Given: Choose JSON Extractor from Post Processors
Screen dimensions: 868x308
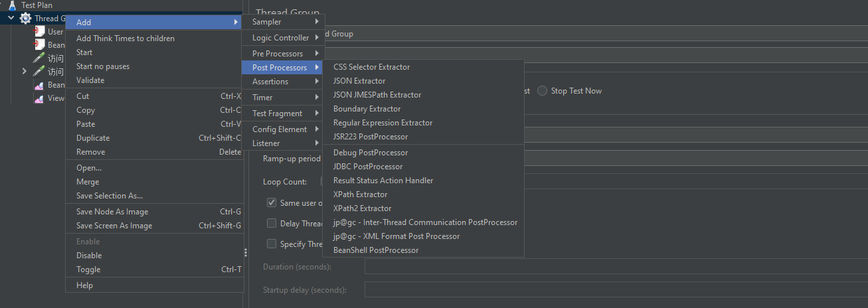Looking at the screenshot, I should click(x=359, y=81).
